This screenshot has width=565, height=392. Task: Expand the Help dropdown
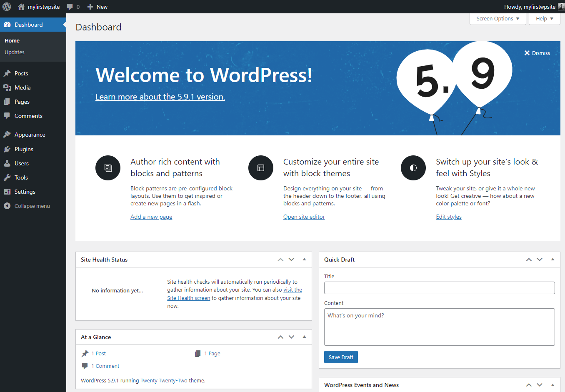[x=544, y=18]
